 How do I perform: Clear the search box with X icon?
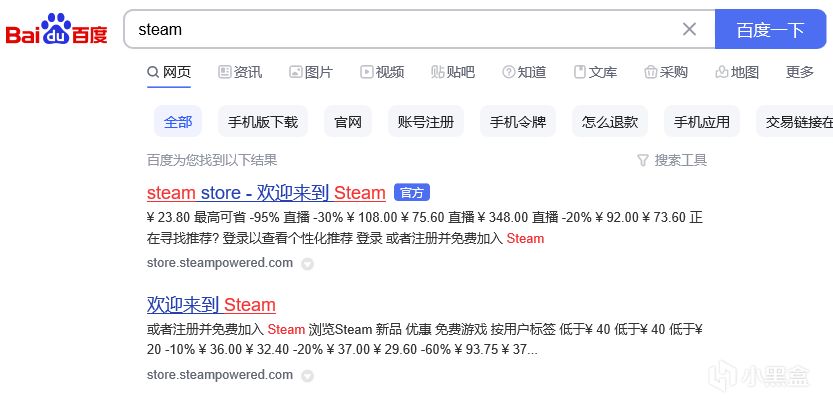(x=689, y=29)
